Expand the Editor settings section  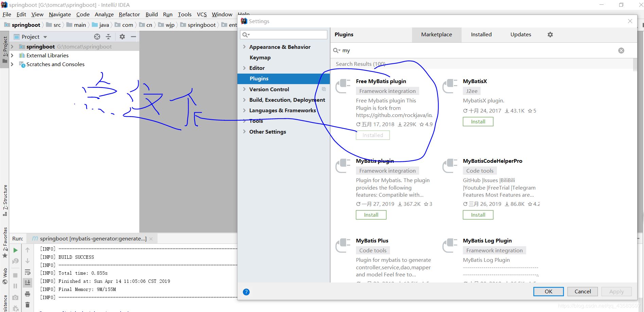[x=244, y=68]
